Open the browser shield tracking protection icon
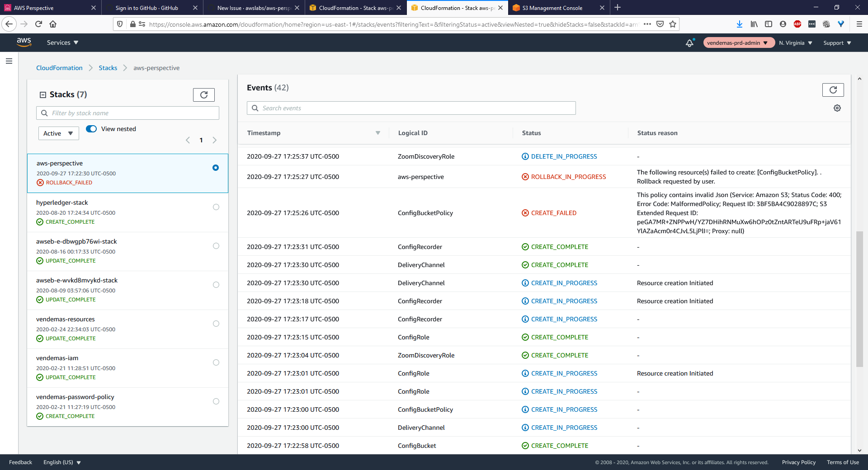 coord(119,24)
